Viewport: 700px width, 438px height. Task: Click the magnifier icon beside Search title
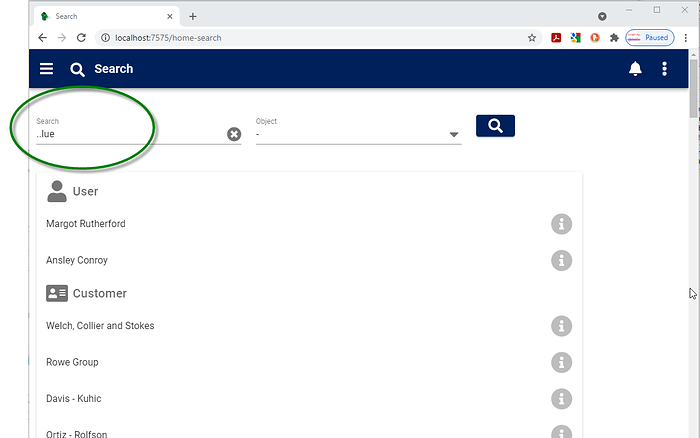tap(77, 69)
